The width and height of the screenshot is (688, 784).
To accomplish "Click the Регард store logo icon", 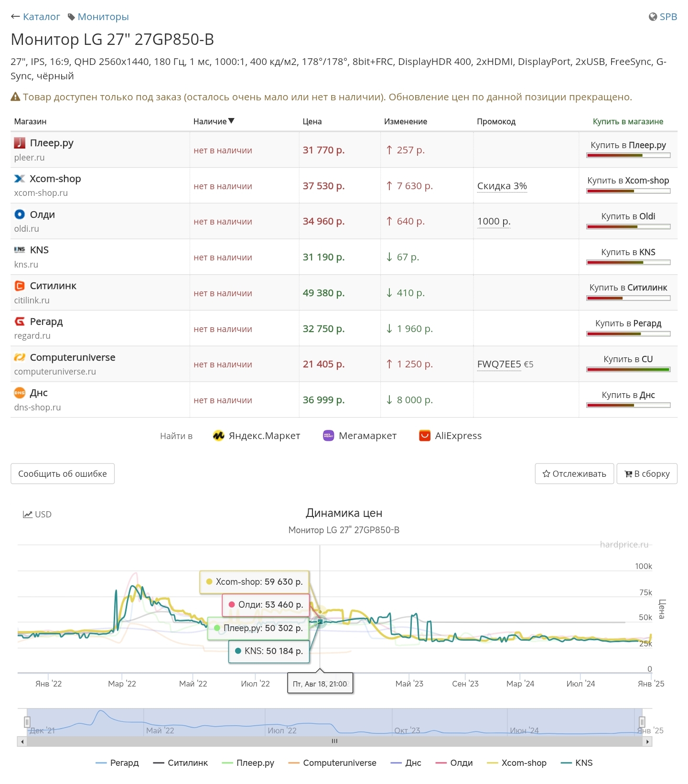I will pos(20,322).
